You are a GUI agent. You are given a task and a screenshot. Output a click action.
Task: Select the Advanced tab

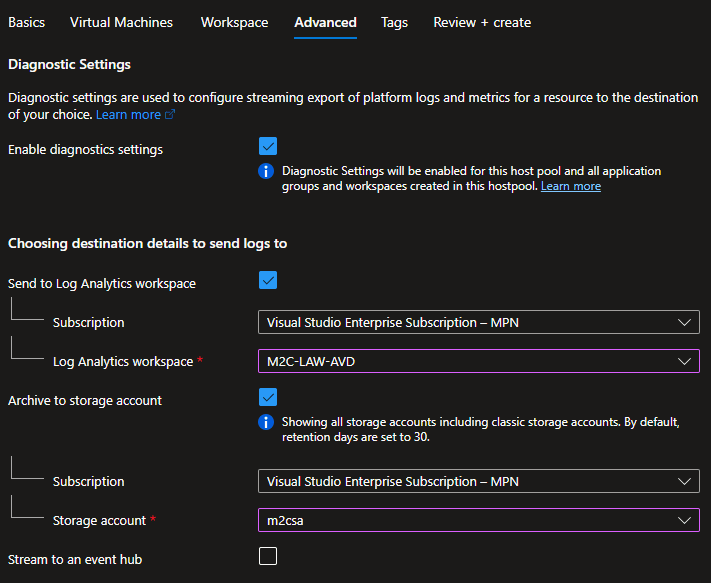(325, 22)
